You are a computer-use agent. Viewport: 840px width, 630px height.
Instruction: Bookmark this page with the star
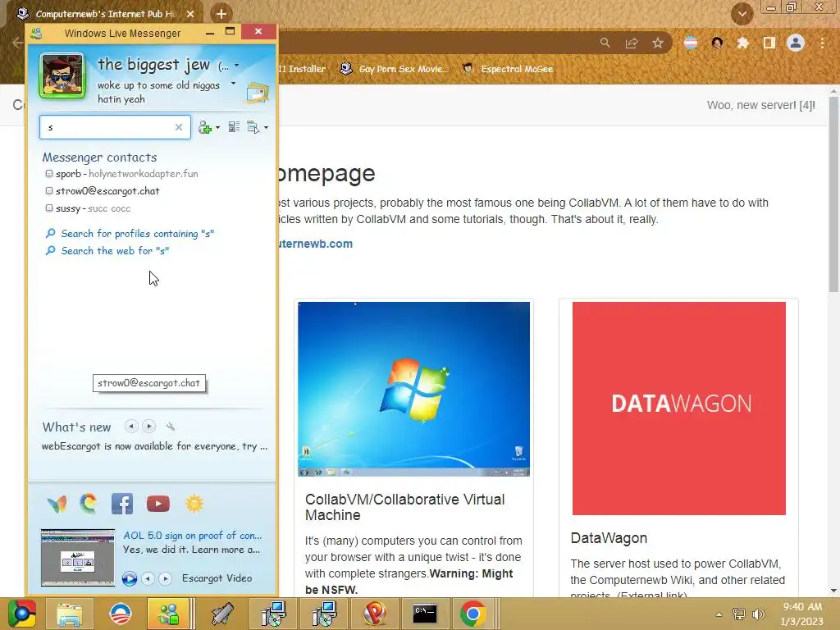(x=658, y=43)
